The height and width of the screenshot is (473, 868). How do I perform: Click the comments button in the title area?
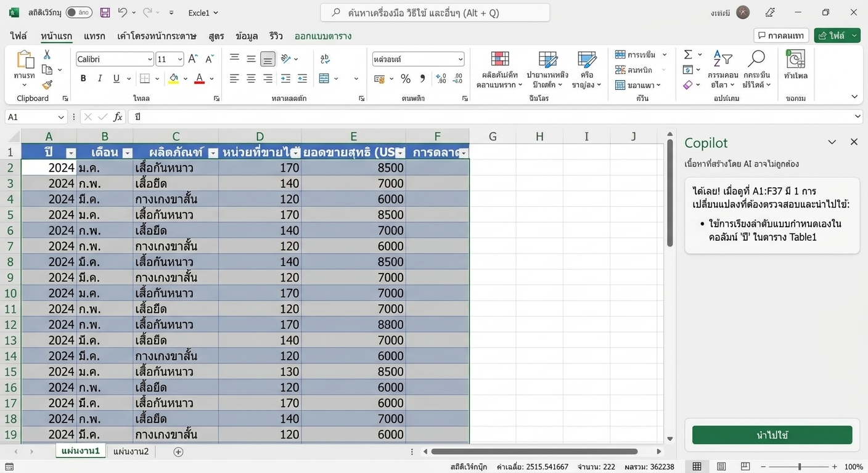[781, 36]
